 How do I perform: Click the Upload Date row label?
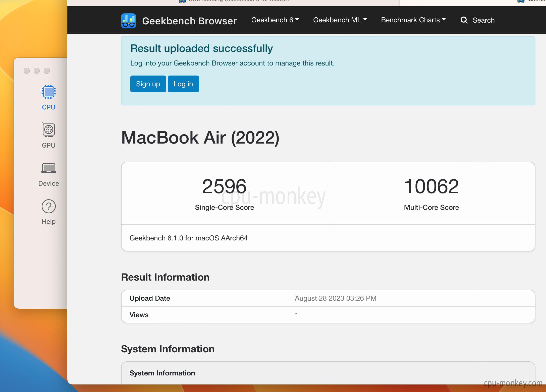150,298
